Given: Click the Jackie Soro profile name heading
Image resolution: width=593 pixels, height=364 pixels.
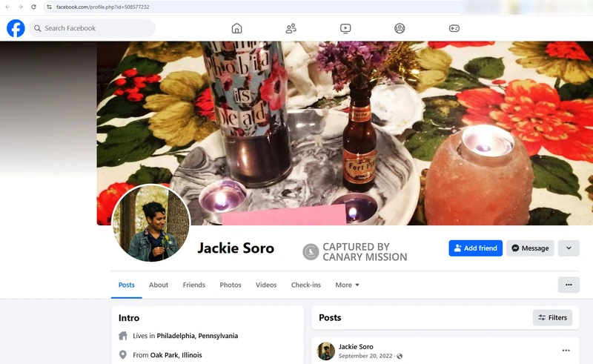Looking at the screenshot, I should tap(236, 248).
